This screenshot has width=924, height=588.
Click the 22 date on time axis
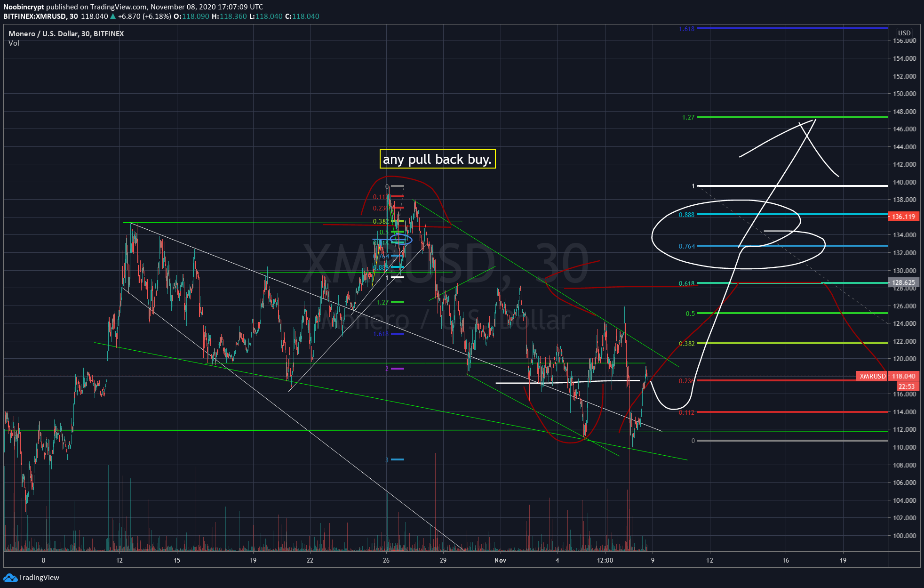click(310, 560)
